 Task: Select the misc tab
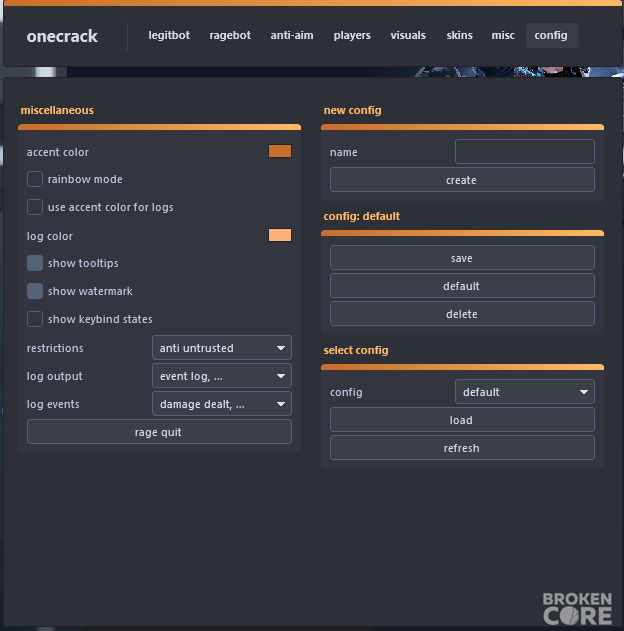503,35
